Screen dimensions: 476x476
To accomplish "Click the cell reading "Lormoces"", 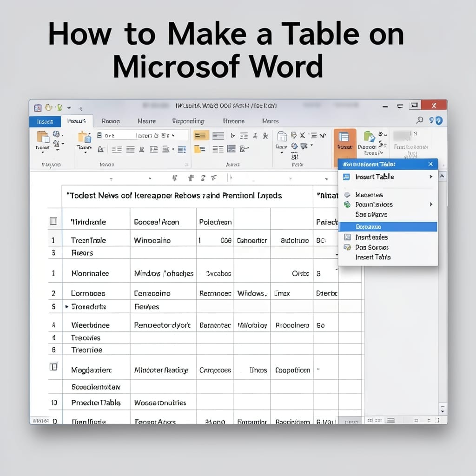I will pyautogui.click(x=96, y=291).
